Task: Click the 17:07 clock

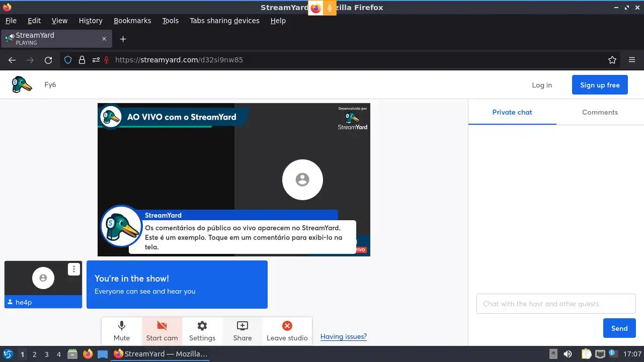Action: (x=632, y=354)
